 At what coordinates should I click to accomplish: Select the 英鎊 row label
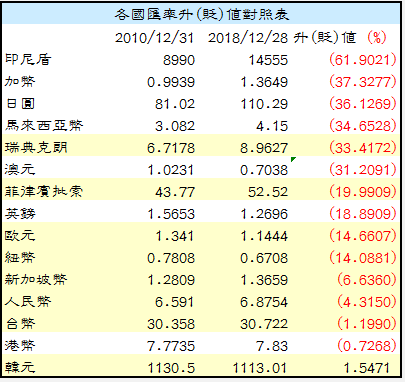click(x=20, y=213)
